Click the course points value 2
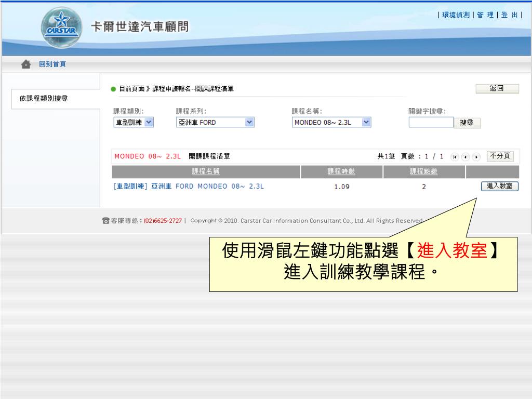Viewport: 532px width, 399px height. coord(424,187)
